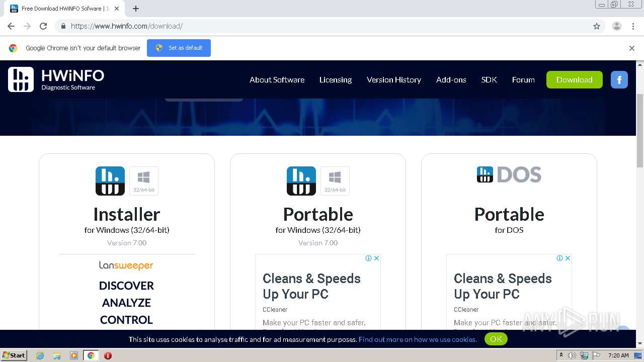This screenshot has width=644, height=362.
Task: Click the Installer card HWiNFO app icon
Action: point(110,181)
